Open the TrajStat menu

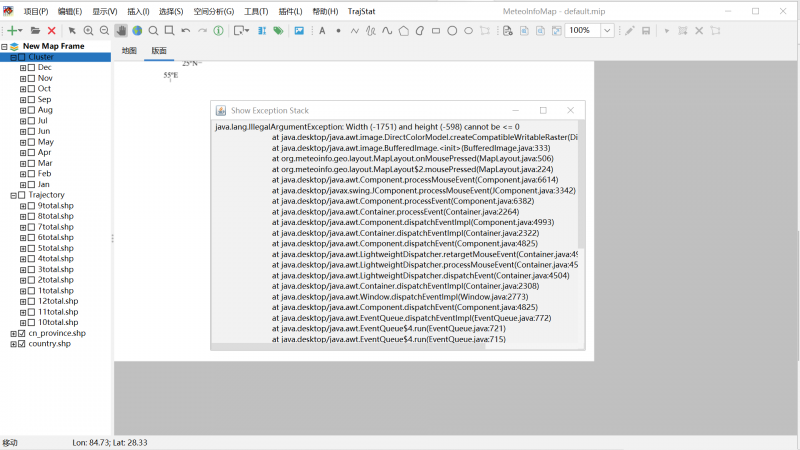coord(363,11)
